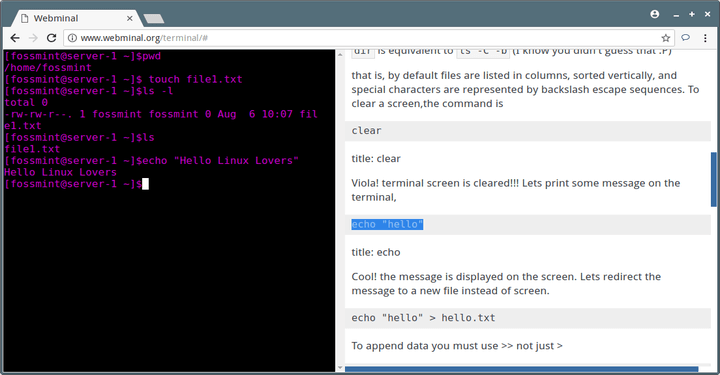Click the pwd command line in terminal
The width and height of the screenshot is (720, 375).
click(83, 56)
